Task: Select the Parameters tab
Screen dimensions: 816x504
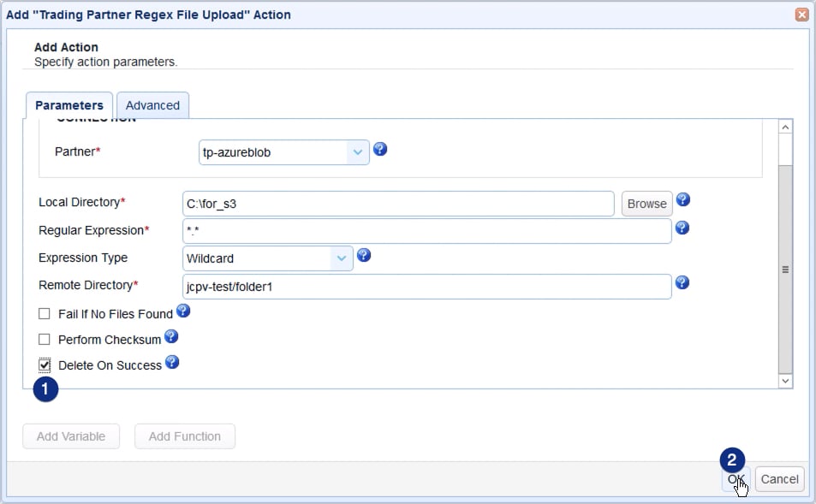Action: tap(68, 104)
